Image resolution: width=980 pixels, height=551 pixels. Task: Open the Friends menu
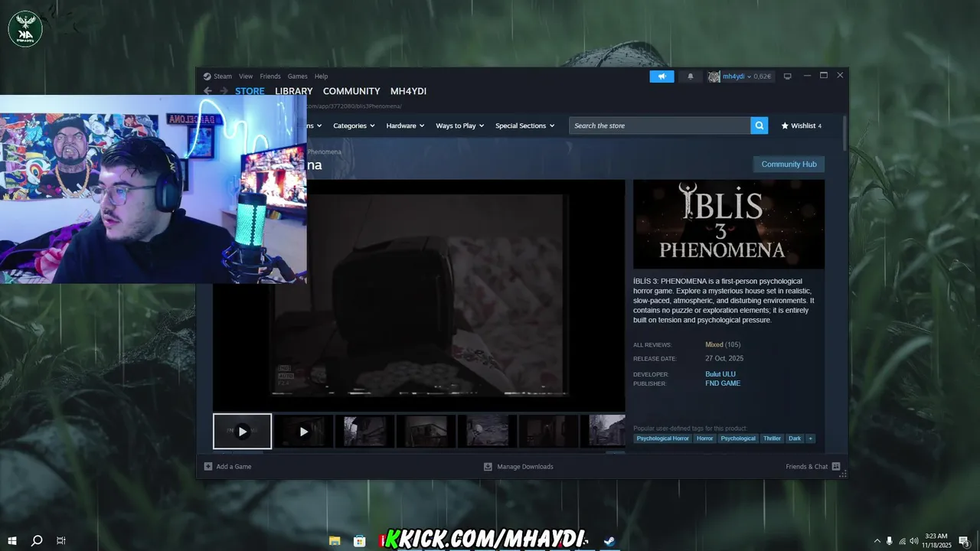click(270, 77)
